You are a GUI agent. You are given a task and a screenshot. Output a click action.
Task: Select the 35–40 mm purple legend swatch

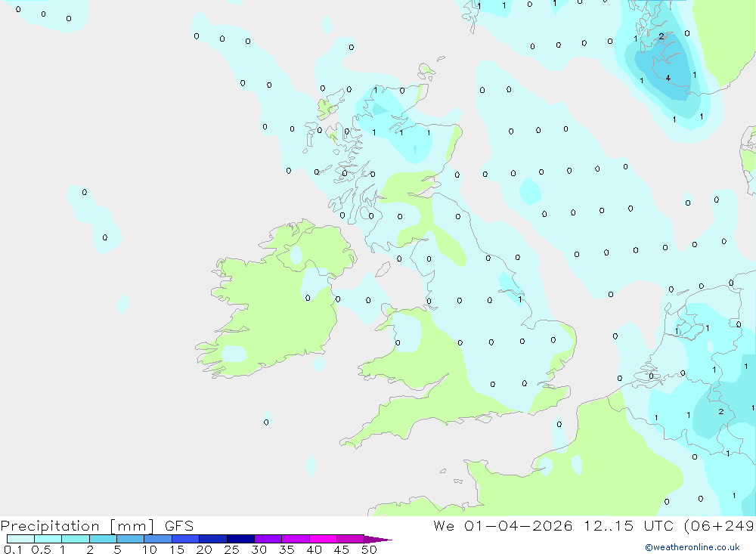(296, 539)
